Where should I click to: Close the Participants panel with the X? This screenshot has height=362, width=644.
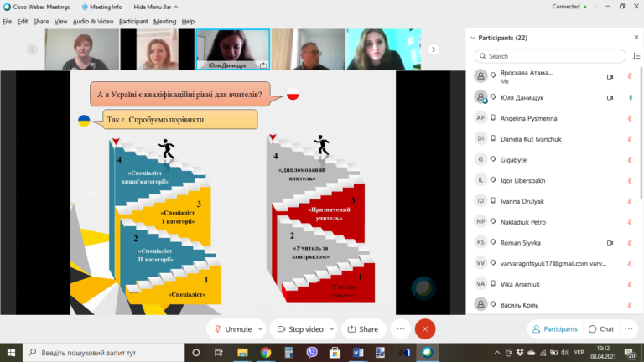pos(636,38)
